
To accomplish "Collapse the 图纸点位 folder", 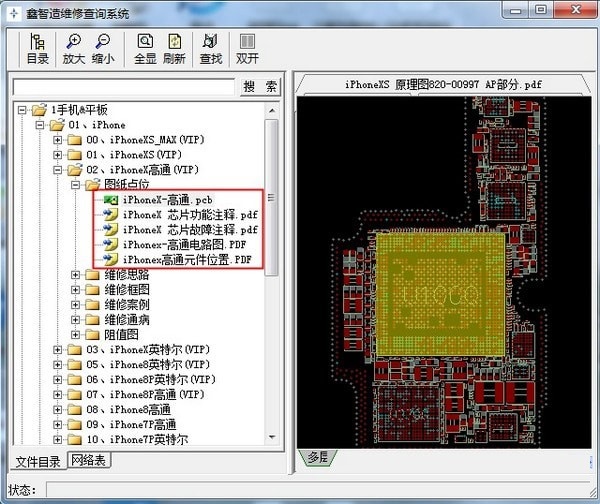I will pos(76,185).
